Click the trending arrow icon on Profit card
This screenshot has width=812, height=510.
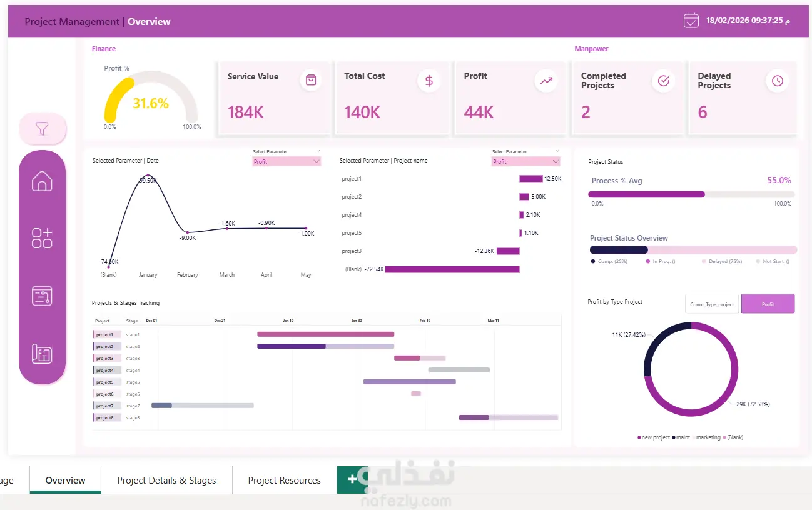[546, 81]
